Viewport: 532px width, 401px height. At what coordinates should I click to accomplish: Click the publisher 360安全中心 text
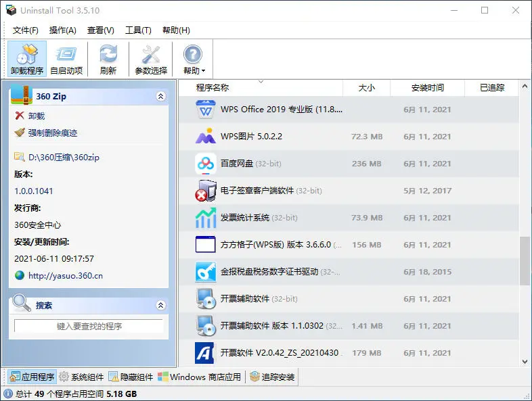38,225
